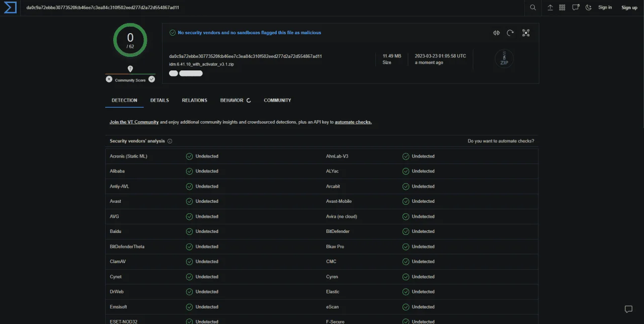Click the search magnifier icon
Viewport: 644px width, 324px height.
coord(533,8)
